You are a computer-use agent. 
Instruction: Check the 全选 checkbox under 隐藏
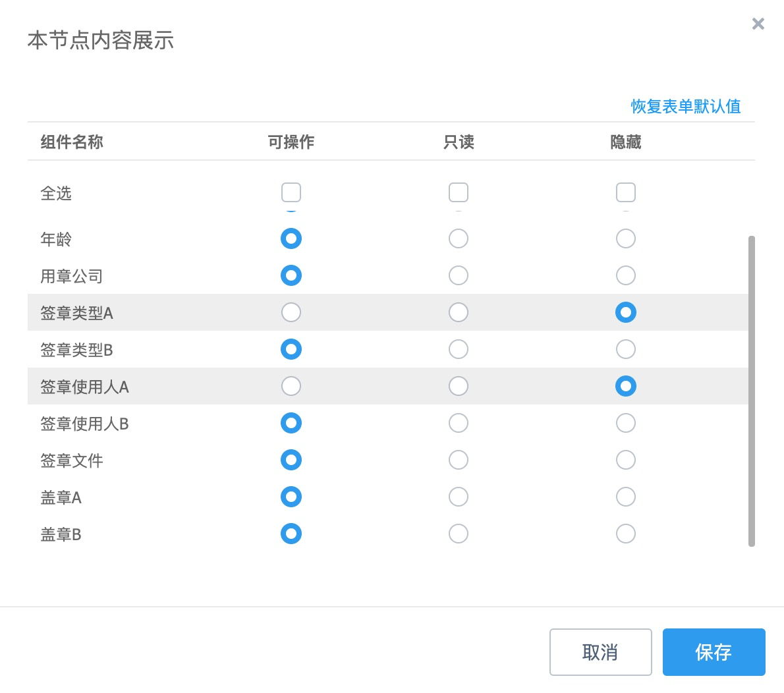click(x=626, y=192)
